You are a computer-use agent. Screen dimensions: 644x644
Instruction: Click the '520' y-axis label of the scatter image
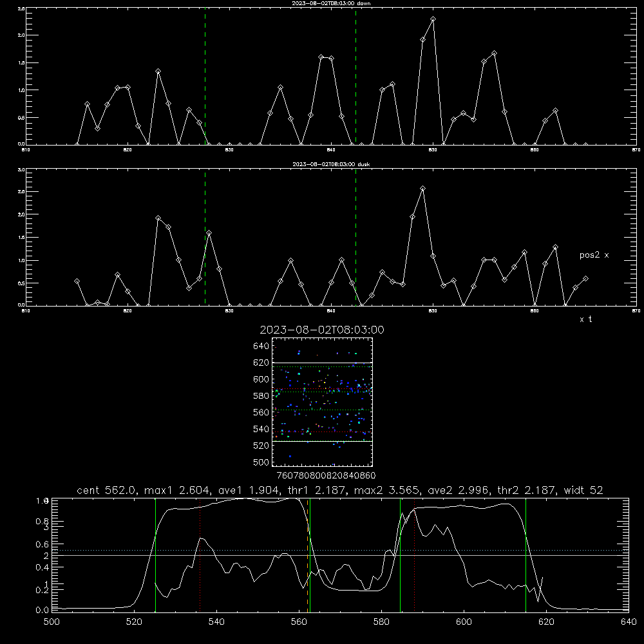pos(261,446)
